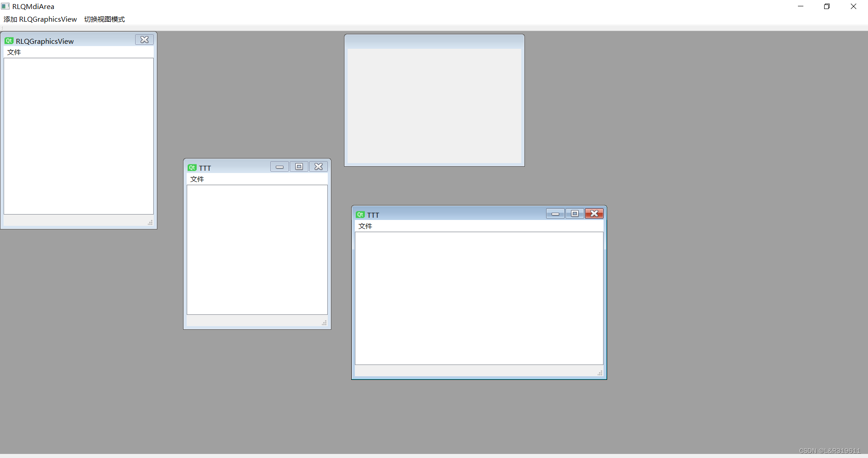Viewport: 868px width, 458px height.
Task: Maximize the middle TTT subwindow
Action: [299, 167]
